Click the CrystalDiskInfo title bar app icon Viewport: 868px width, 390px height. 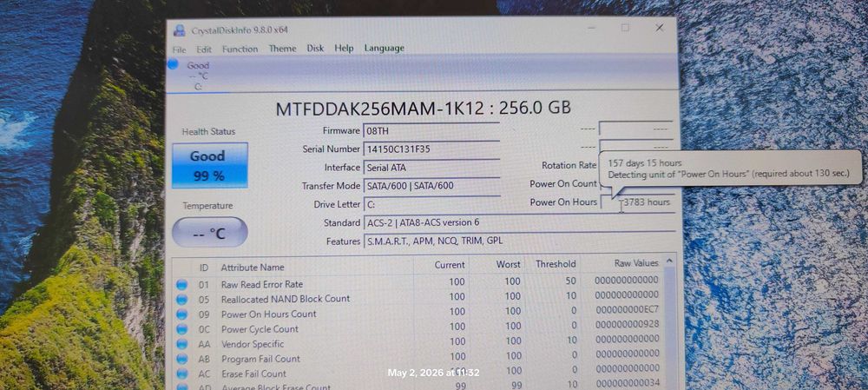[x=179, y=30]
